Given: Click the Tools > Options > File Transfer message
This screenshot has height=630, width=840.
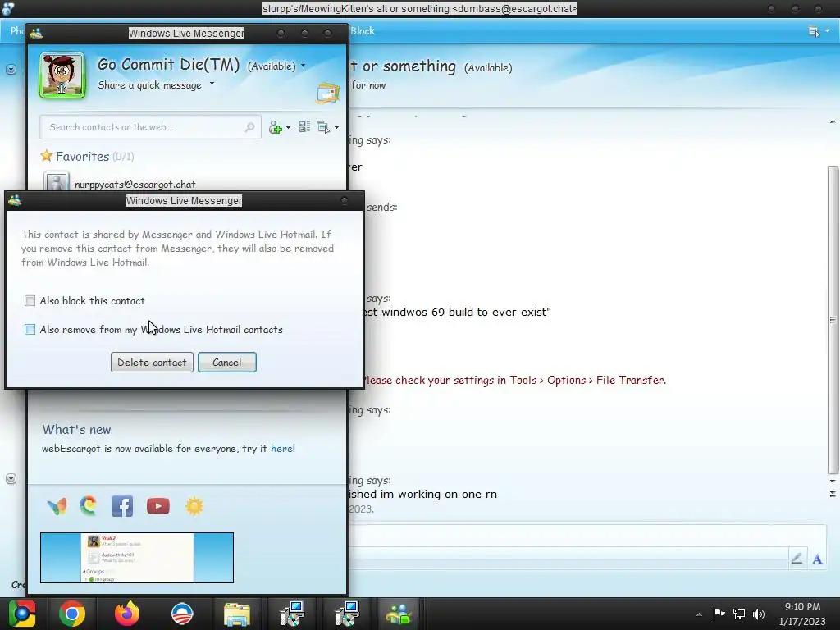Looking at the screenshot, I should pyautogui.click(x=514, y=380).
